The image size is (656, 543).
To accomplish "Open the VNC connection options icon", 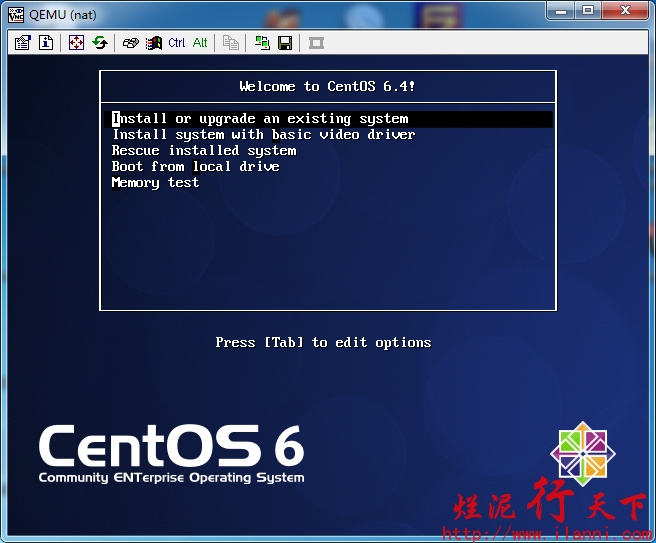I will (23, 43).
